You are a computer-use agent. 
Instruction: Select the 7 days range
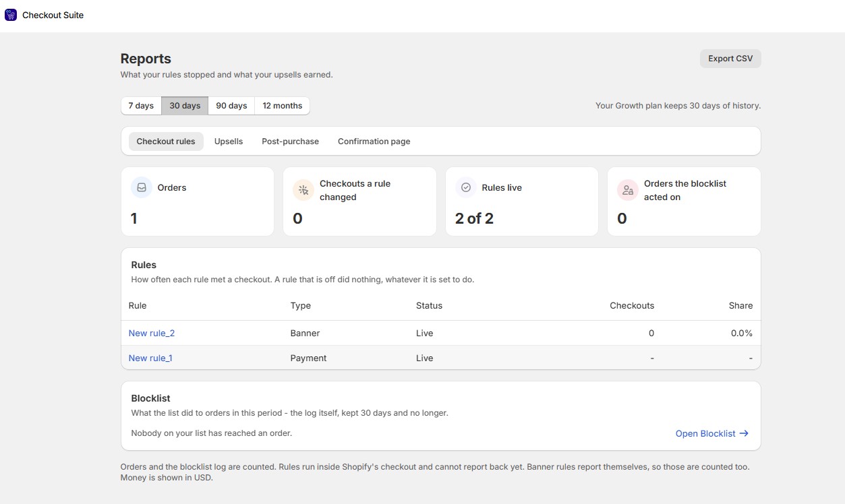click(141, 106)
